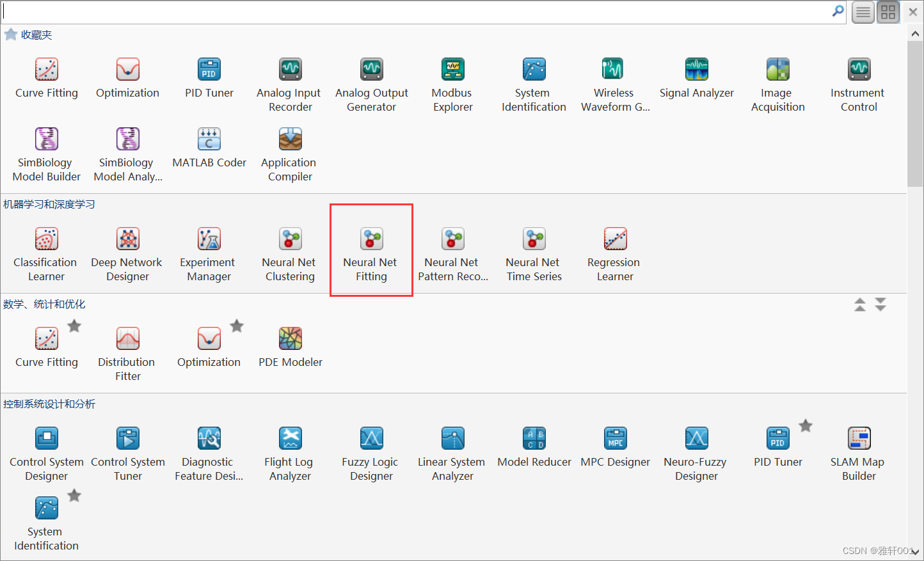Open Distribution Fitter app
This screenshot has height=561, width=924.
coord(128,355)
